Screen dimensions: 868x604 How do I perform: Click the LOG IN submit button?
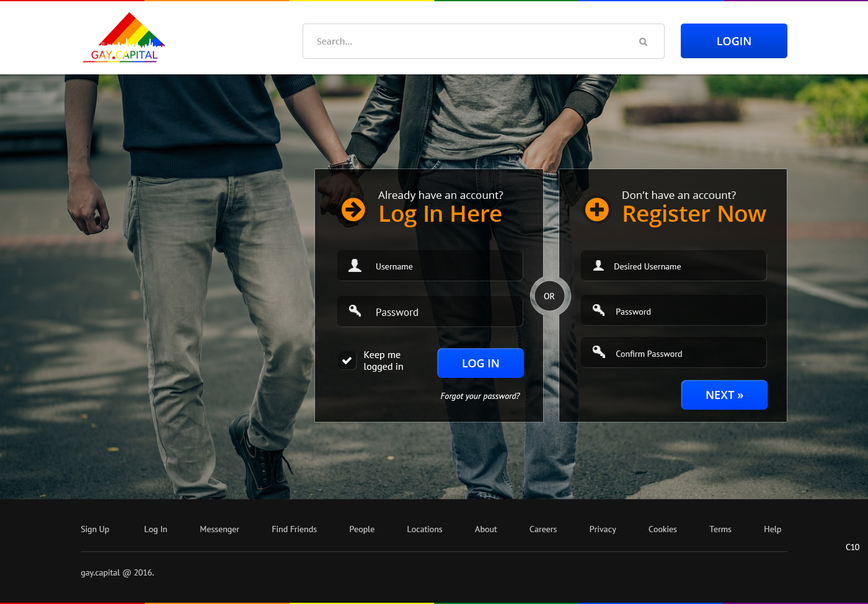(x=480, y=363)
